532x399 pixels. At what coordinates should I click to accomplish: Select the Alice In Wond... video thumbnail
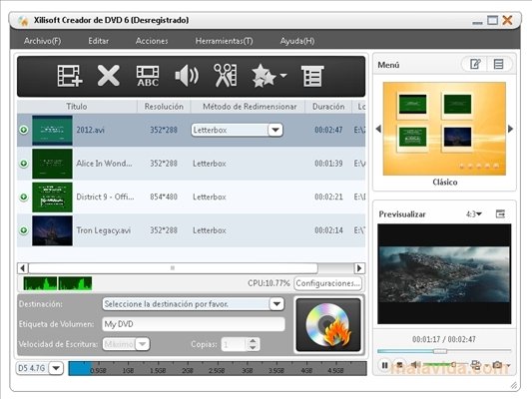point(52,164)
